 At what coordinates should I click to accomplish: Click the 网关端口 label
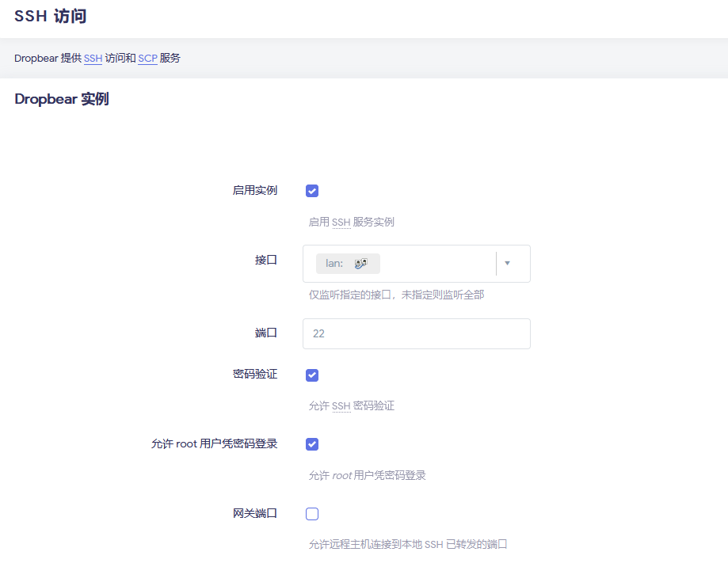point(254,513)
